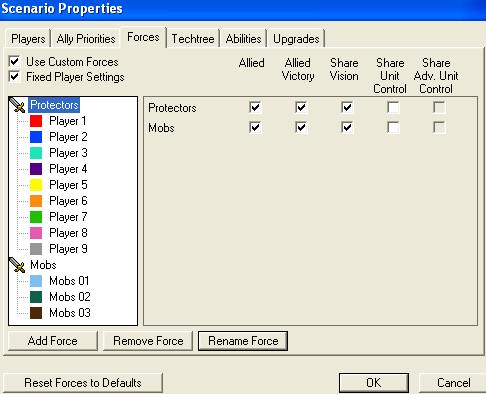
Task: Uncheck Share Vision for Mobs row
Action: 347,127
